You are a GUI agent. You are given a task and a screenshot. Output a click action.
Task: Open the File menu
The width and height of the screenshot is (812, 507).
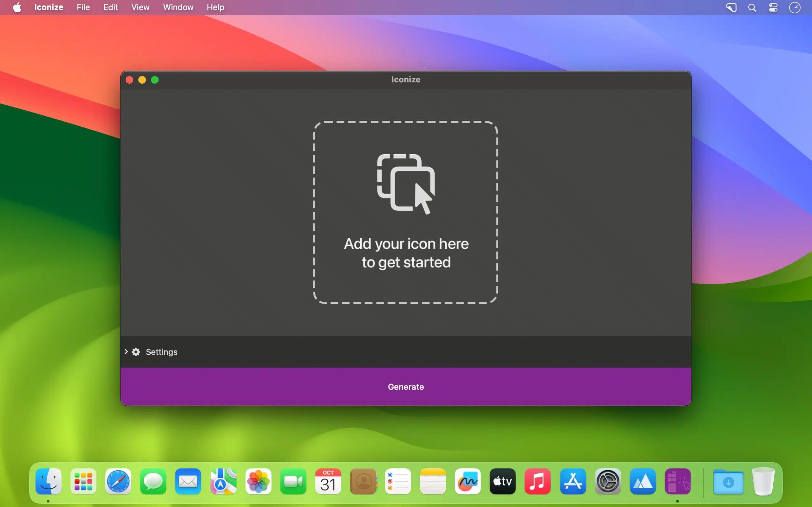click(83, 7)
